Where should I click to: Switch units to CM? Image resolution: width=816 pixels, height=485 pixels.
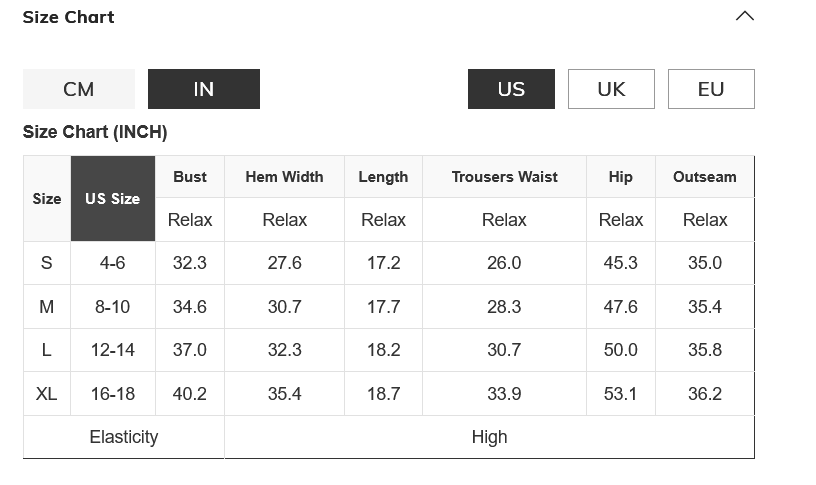point(79,89)
